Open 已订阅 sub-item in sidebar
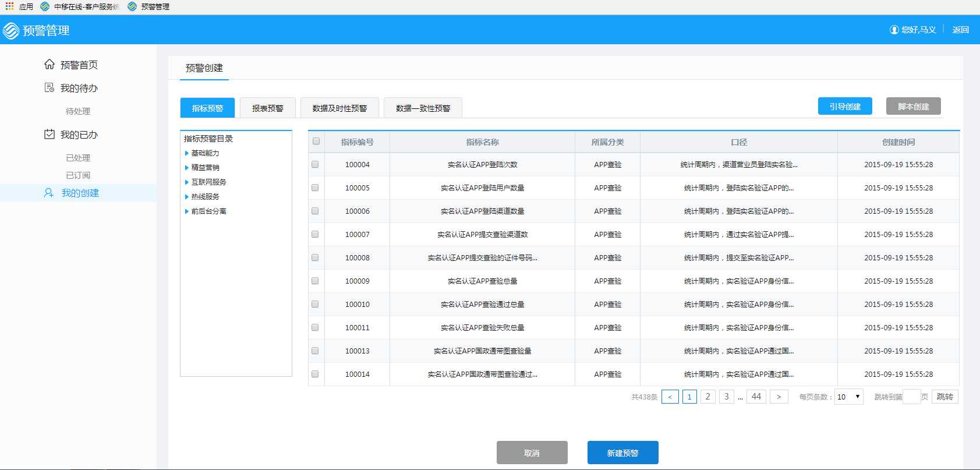This screenshot has height=470, width=980. click(x=78, y=175)
